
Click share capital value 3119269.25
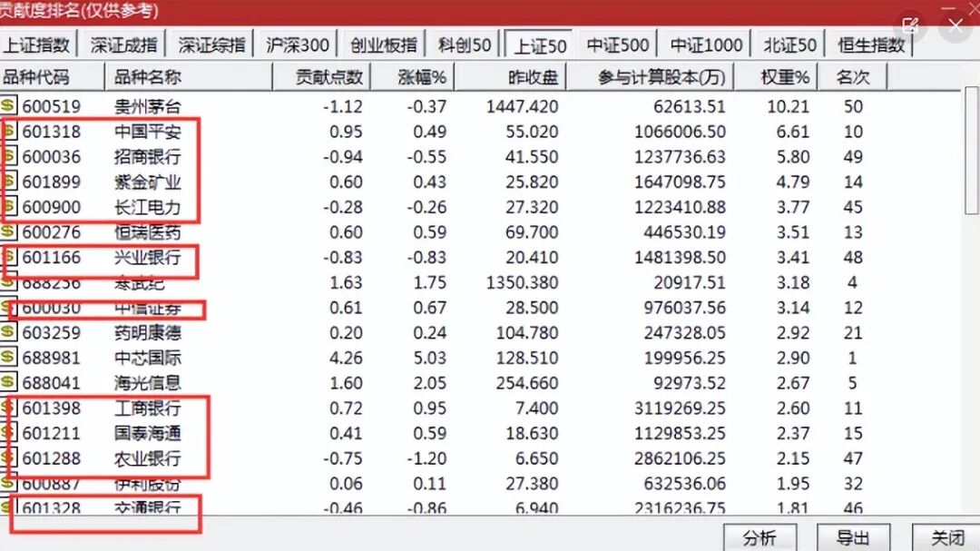coord(680,408)
